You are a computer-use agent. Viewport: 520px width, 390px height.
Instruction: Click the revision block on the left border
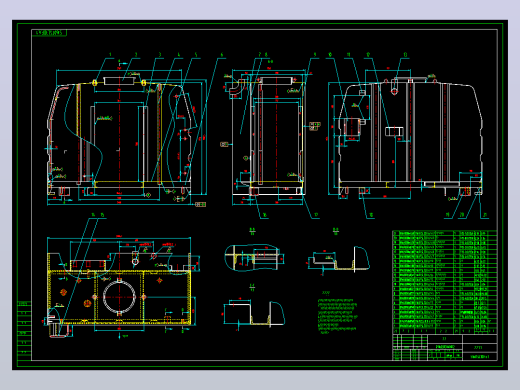point(24,330)
